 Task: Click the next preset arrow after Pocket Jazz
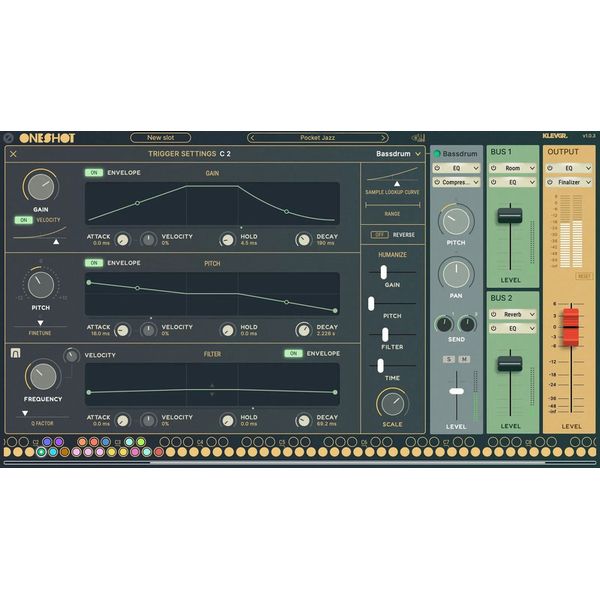pyautogui.click(x=381, y=138)
